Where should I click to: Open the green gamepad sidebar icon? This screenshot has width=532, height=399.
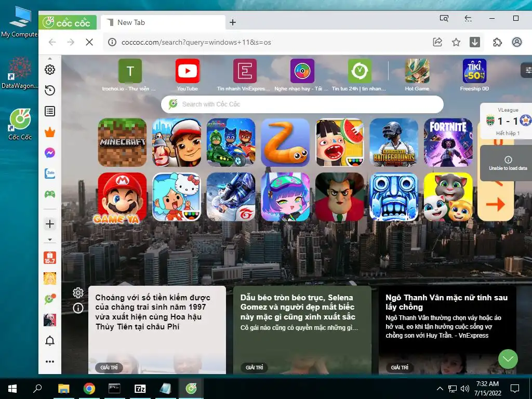50,194
